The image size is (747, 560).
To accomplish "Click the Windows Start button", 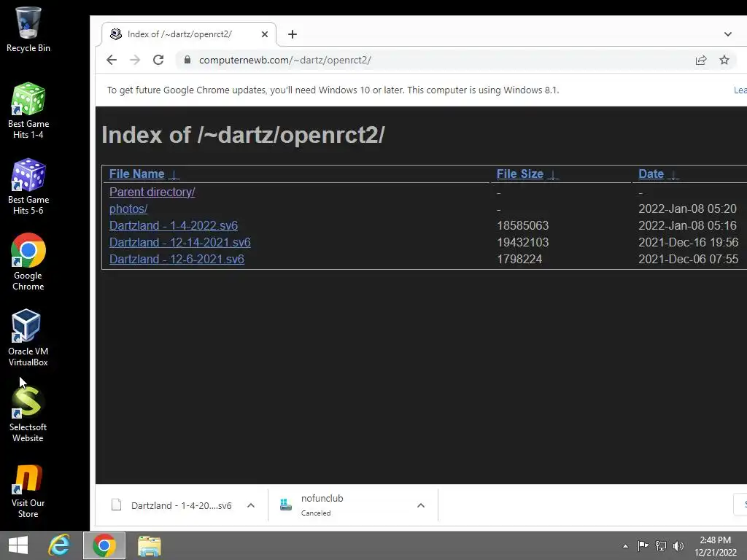I will pos(18,545).
